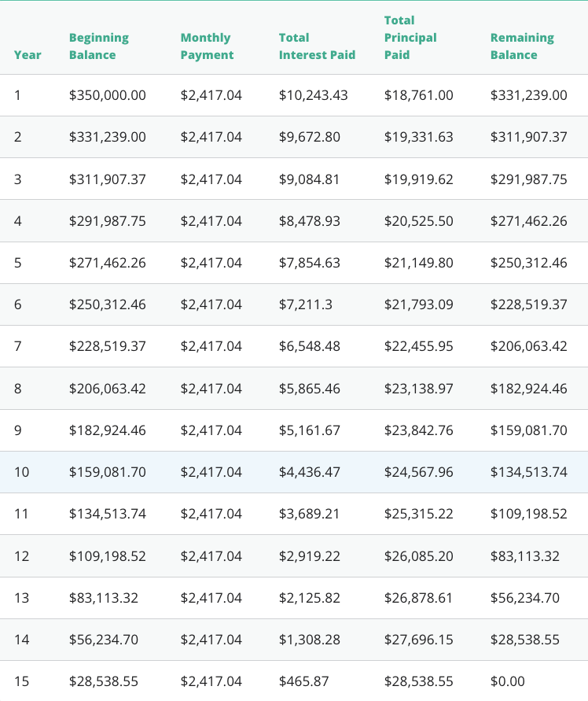Select the $18,761.00 principal paid cell
588x701 pixels.
coord(418,96)
